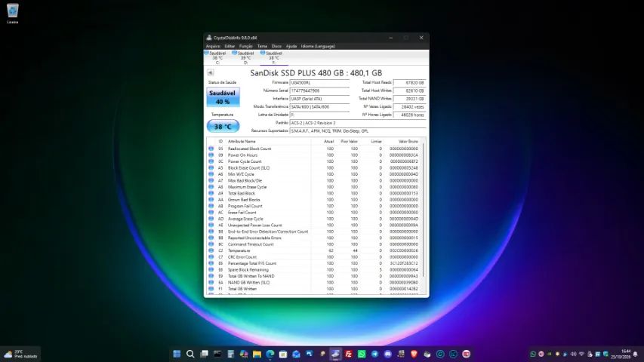
Task: Open Task View on the taskbar
Action: (204, 354)
